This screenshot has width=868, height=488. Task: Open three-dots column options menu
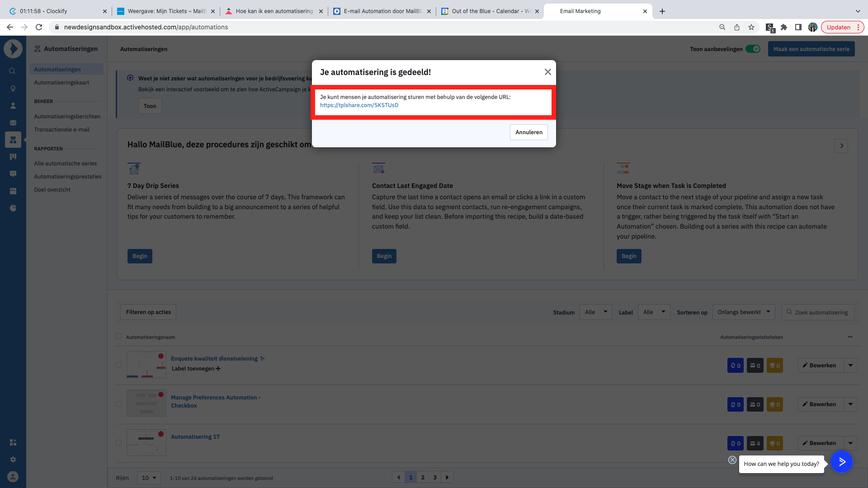coord(850,337)
